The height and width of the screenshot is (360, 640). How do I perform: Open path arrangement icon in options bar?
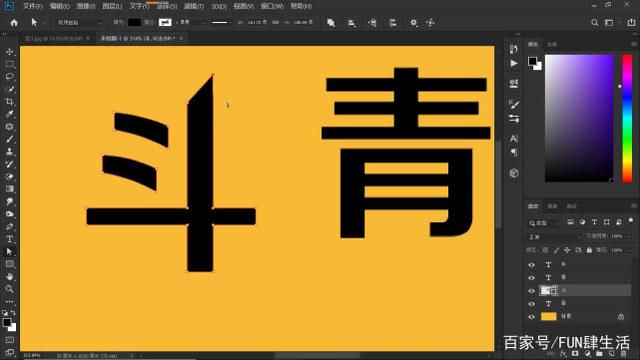click(372, 23)
